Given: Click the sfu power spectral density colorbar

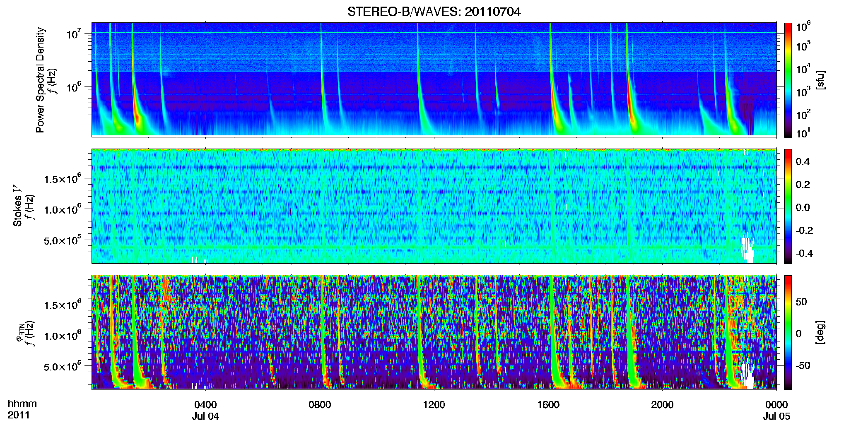Looking at the screenshot, I should pyautogui.click(x=788, y=80).
